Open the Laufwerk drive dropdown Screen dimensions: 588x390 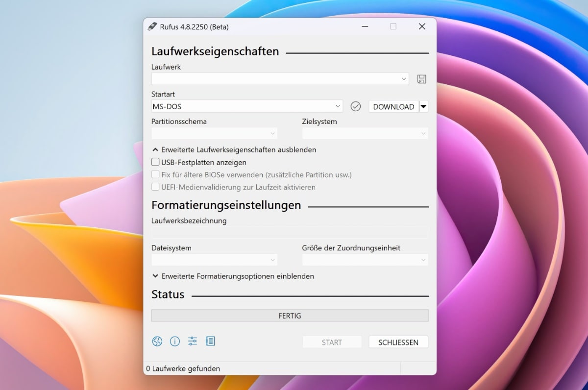(280, 79)
